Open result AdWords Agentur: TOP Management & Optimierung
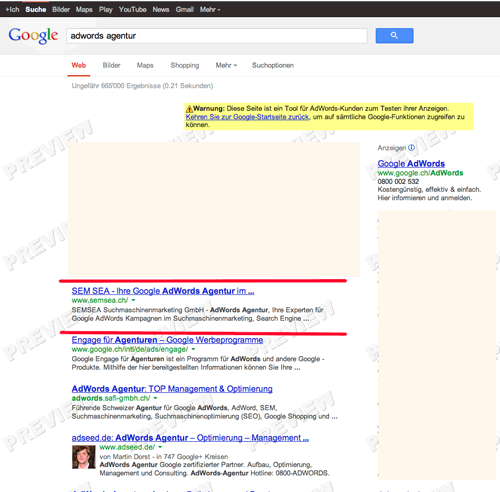500x492 pixels. (172, 389)
